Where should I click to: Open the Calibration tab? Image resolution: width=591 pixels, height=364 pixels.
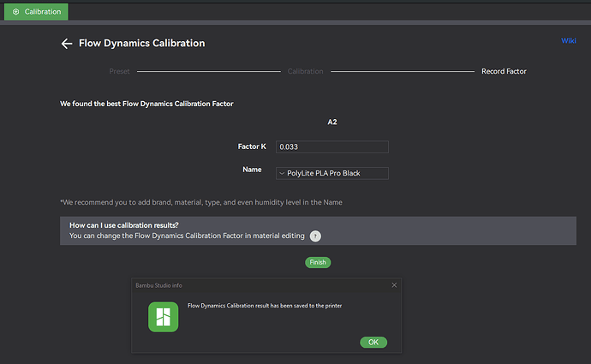click(36, 12)
